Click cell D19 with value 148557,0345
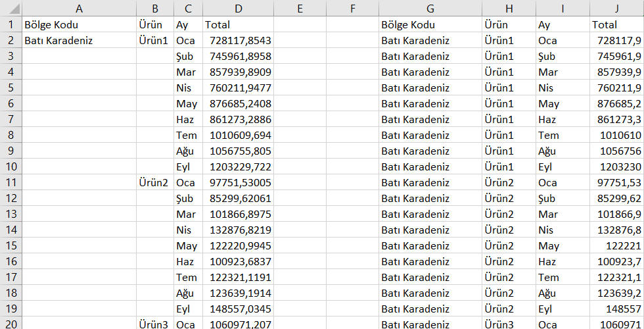The width and height of the screenshot is (644, 329). pyautogui.click(x=238, y=309)
